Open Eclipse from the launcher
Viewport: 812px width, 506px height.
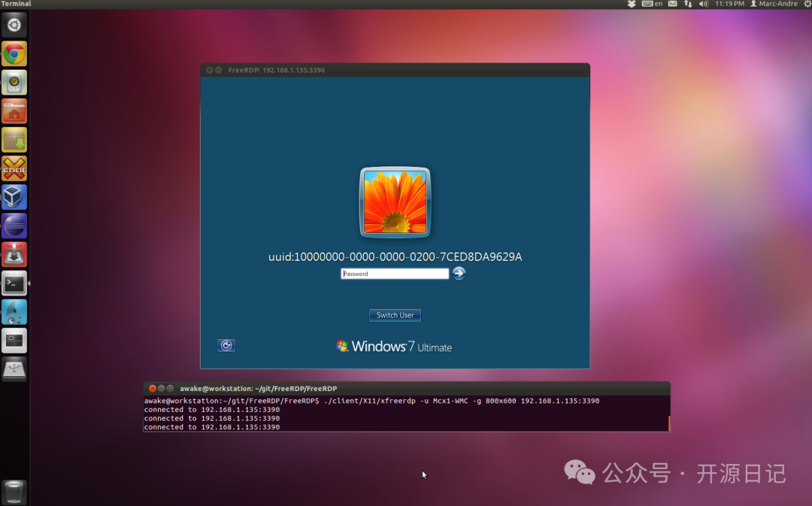click(14, 226)
